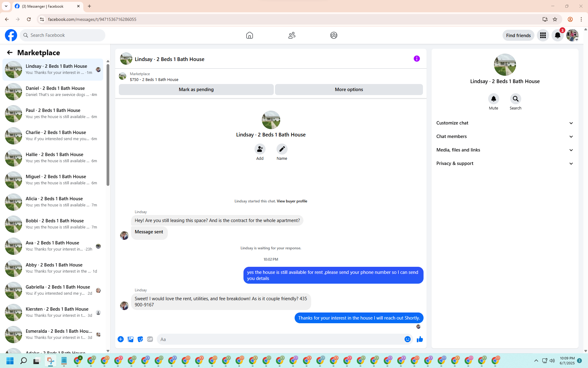Open more actions plus icon in composer

click(x=121, y=339)
